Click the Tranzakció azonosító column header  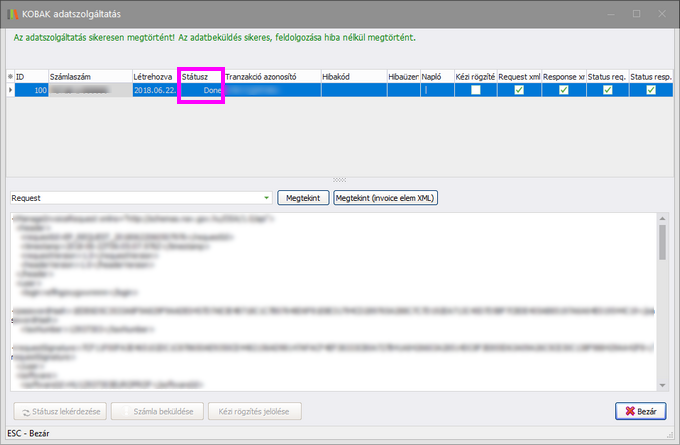(x=270, y=76)
